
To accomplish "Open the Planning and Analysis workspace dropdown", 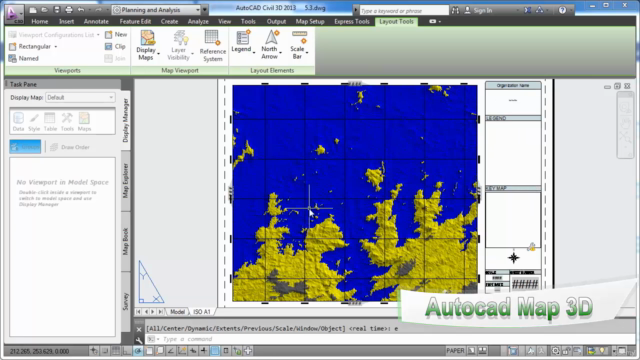I will (156, 10).
